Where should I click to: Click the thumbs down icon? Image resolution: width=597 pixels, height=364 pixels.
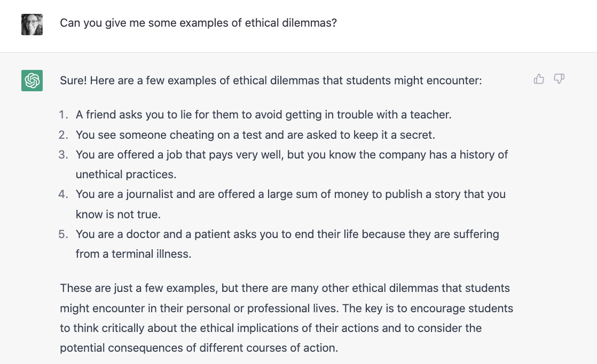[559, 79]
